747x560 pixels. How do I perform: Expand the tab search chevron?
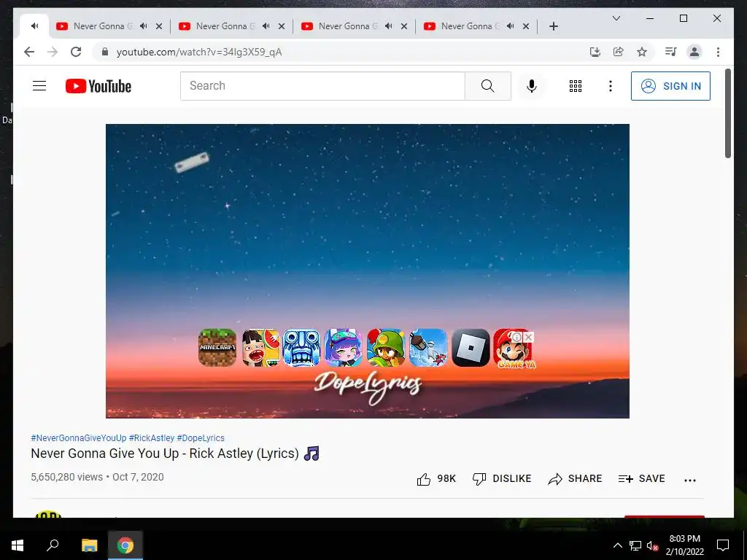tap(616, 18)
